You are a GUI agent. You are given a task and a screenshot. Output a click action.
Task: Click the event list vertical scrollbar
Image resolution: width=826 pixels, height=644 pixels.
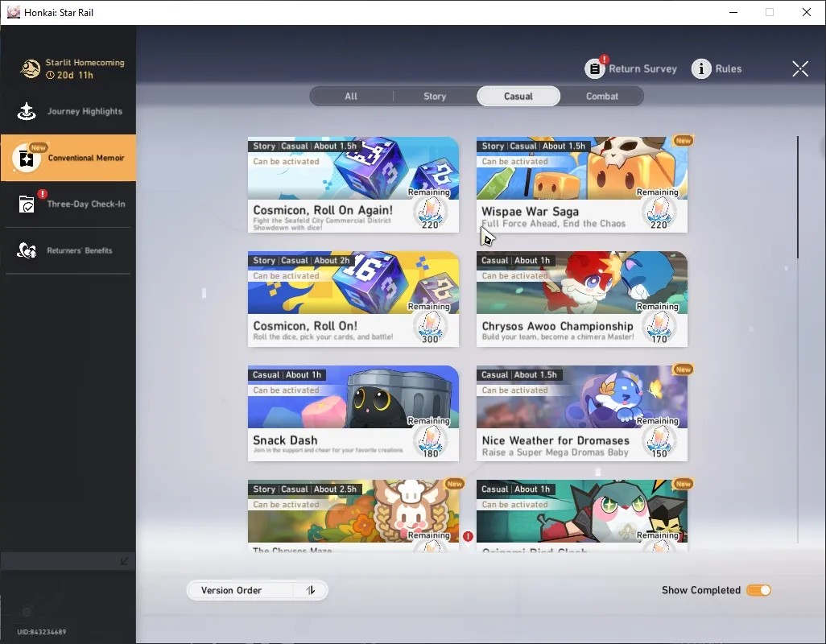798,197
